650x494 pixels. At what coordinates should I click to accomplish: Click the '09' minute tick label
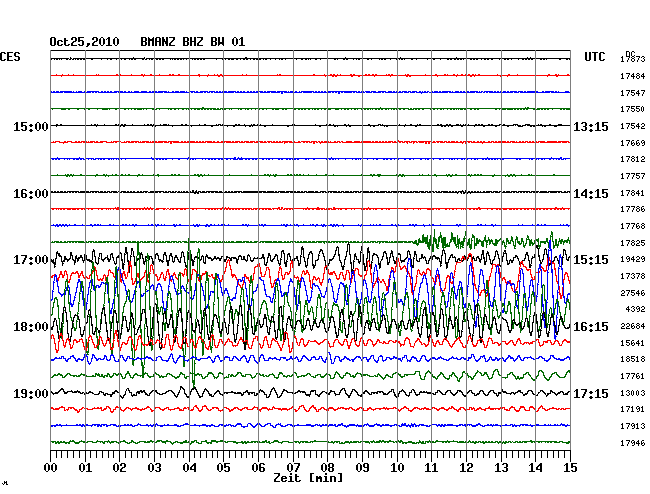coord(362,468)
